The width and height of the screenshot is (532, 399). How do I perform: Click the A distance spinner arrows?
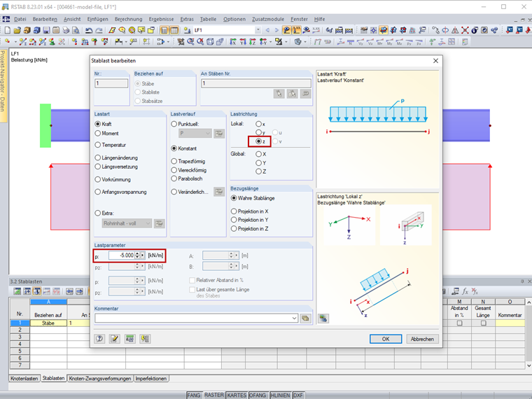[231, 255]
